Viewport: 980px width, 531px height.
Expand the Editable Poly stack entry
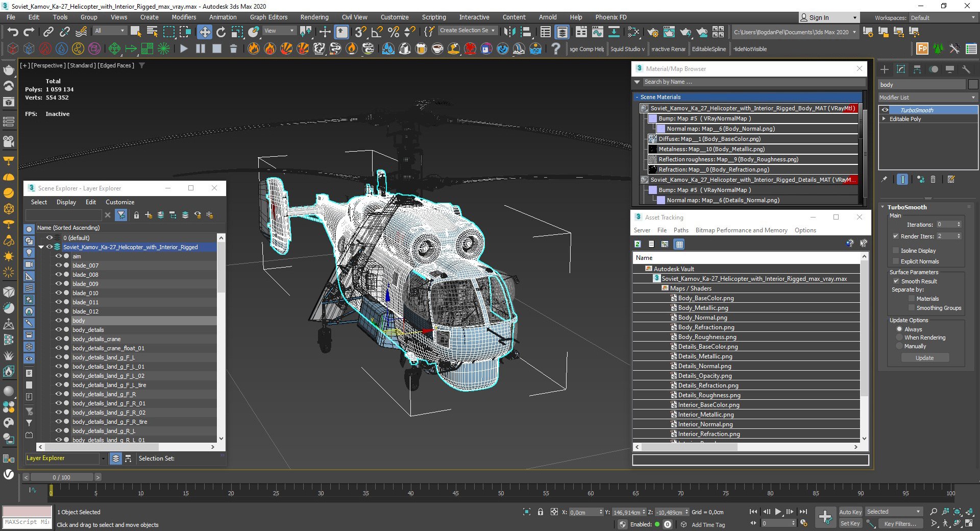[x=884, y=119]
